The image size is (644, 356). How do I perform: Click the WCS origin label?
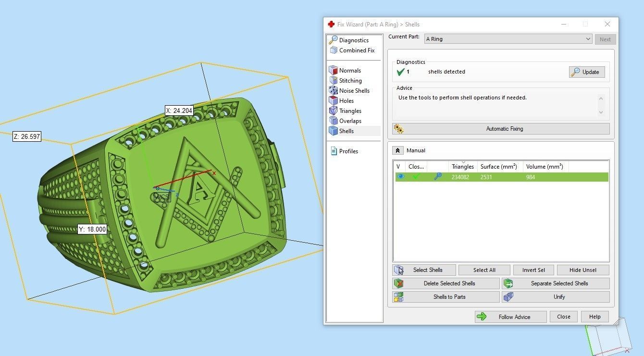[x=162, y=197]
